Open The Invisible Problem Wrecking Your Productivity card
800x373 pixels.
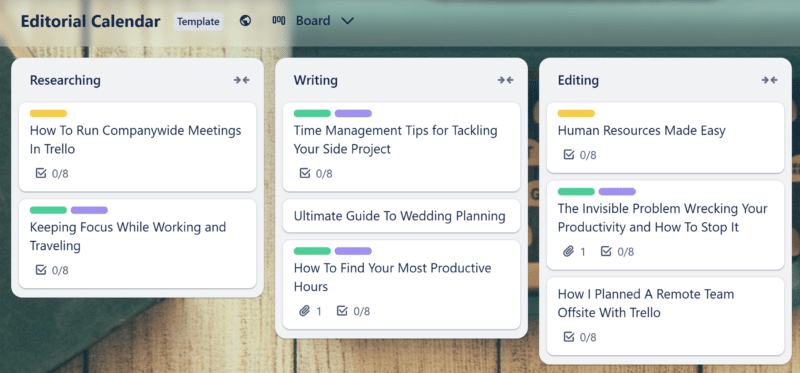[x=665, y=225]
